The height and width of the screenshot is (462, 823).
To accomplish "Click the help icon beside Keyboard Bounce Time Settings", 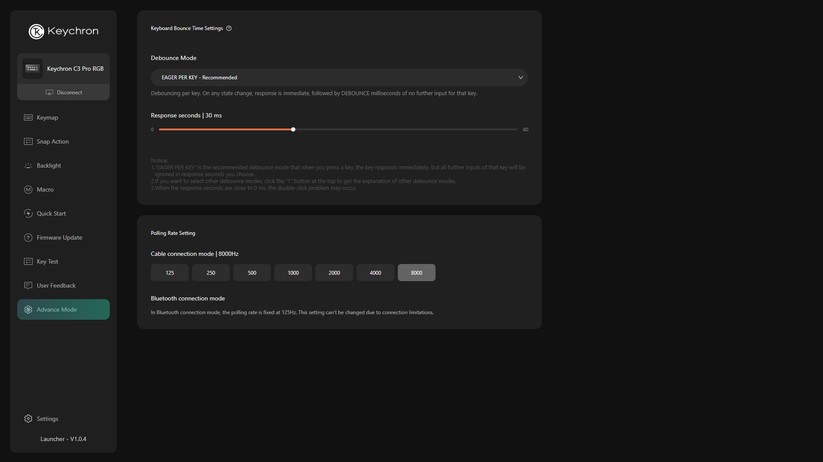I will [229, 28].
